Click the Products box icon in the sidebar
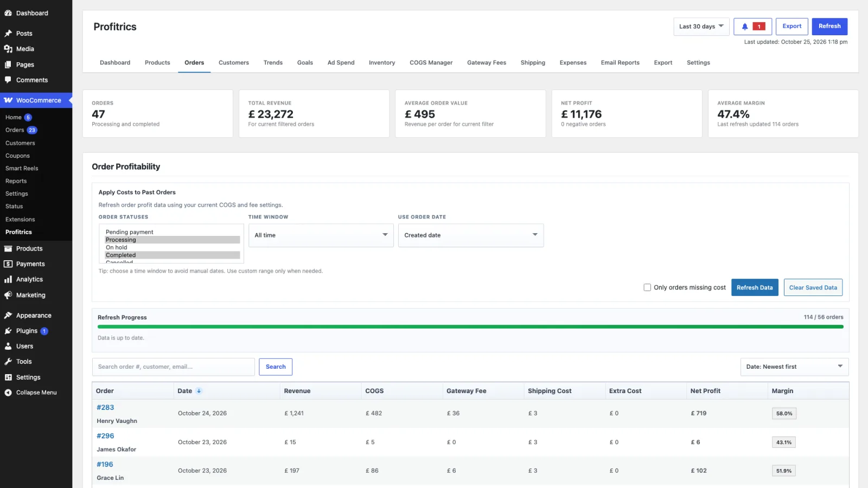The width and height of the screenshot is (868, 488). click(x=8, y=248)
